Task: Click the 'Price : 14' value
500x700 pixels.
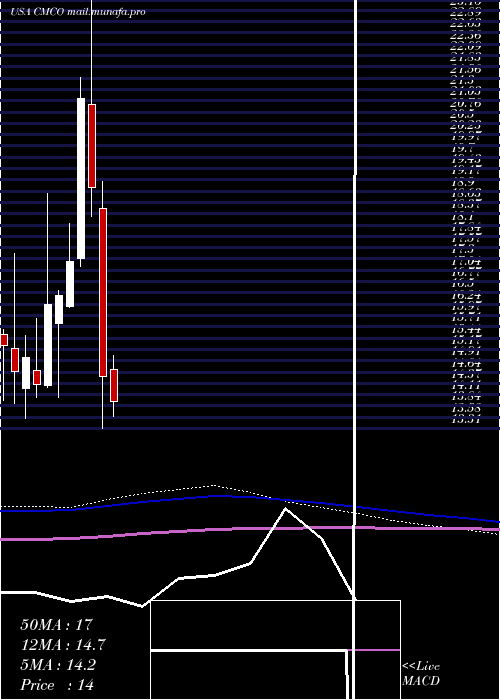Action: pyautogui.click(x=57, y=685)
